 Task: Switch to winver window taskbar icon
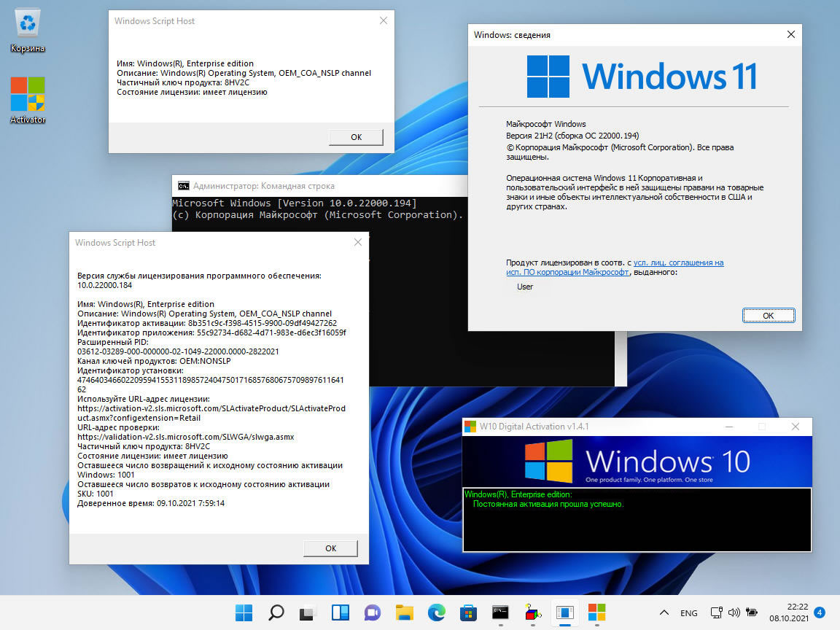pos(564,612)
